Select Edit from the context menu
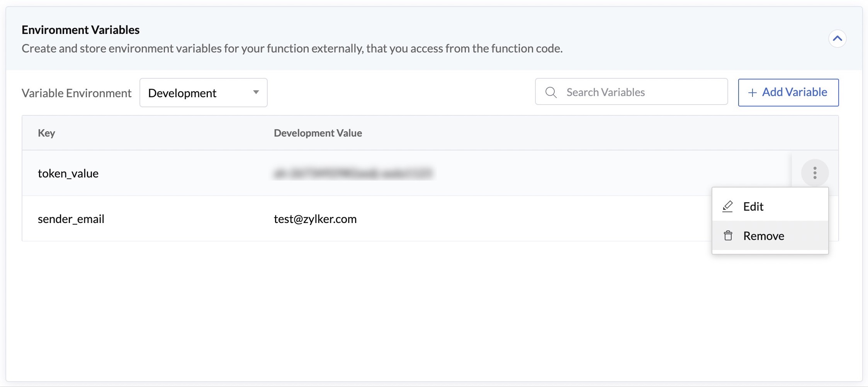This screenshot has height=387, width=868. click(753, 206)
